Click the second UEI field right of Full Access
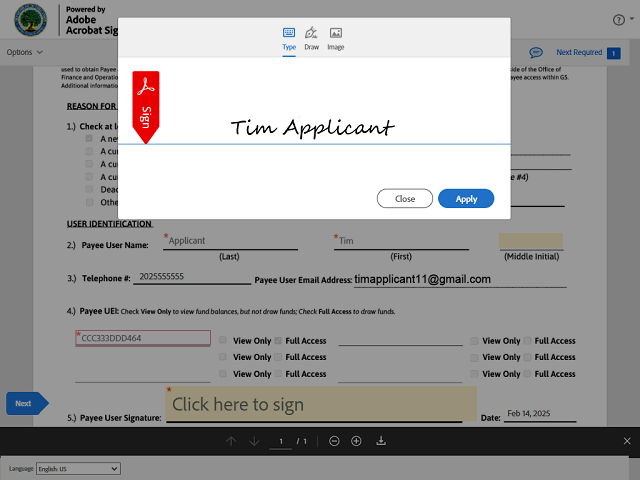 click(400, 338)
